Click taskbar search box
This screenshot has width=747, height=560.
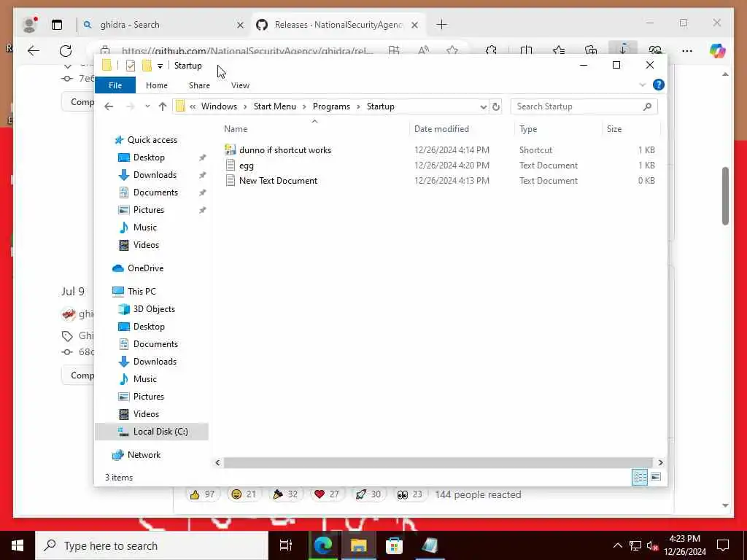tap(152, 545)
